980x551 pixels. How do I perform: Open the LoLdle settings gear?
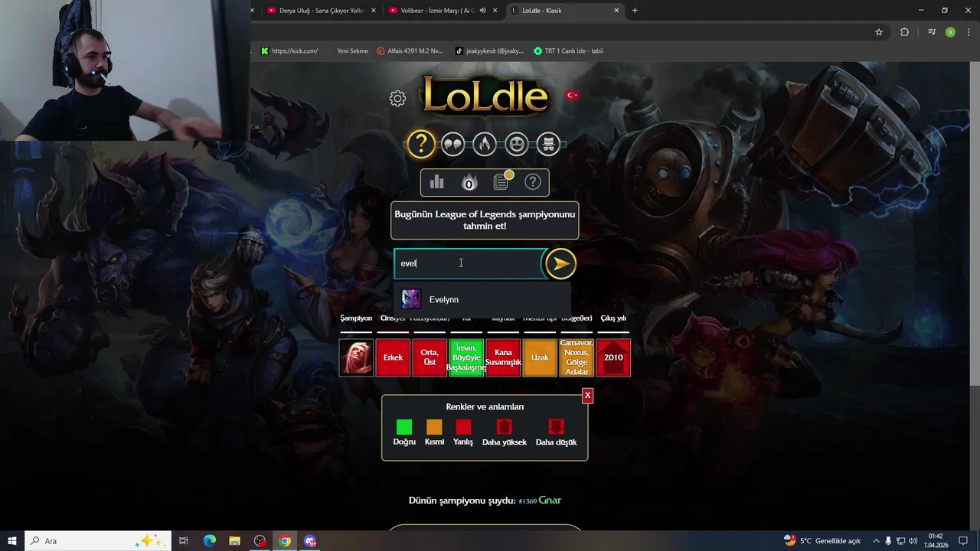click(397, 98)
